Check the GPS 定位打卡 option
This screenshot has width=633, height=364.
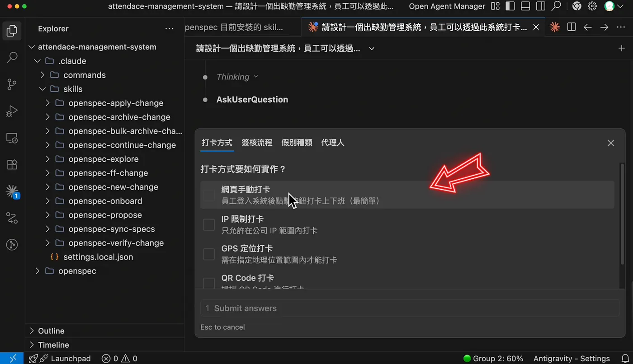click(x=208, y=254)
